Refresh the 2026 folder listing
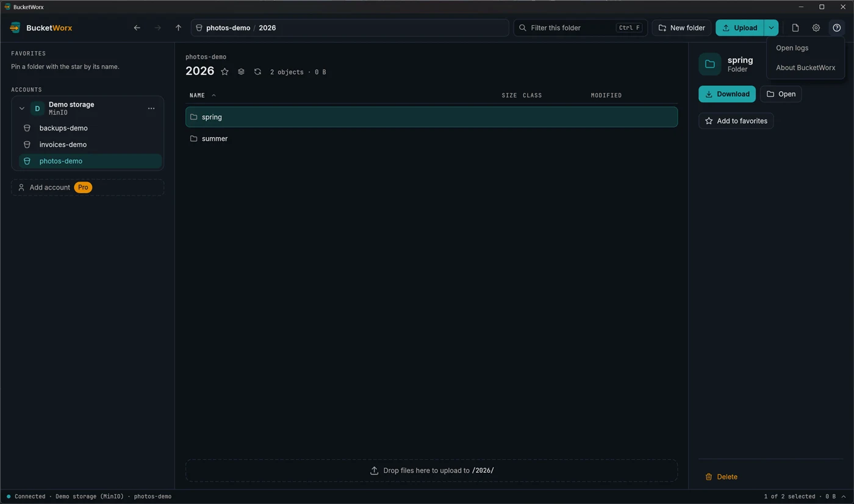This screenshot has width=854, height=504. [x=257, y=72]
